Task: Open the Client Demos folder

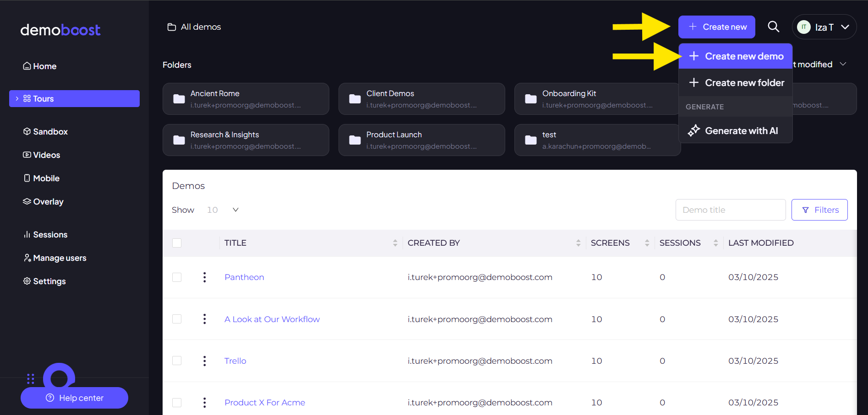Action: 421,99
